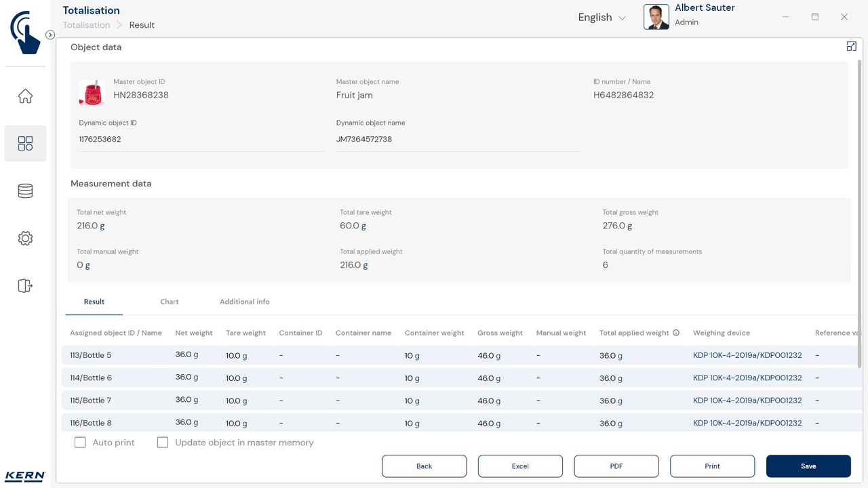Click the Dynamic object ID input field
868x488 pixels.
coord(201,140)
